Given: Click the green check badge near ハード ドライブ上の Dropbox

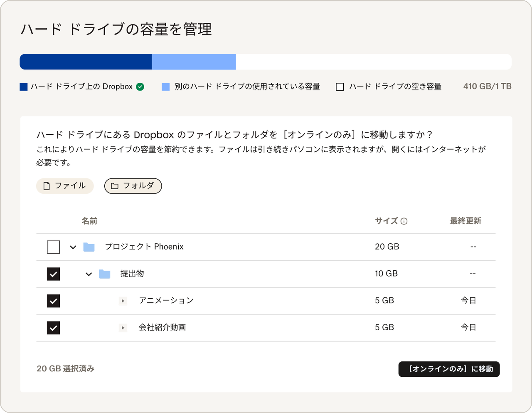Looking at the screenshot, I should (x=140, y=86).
